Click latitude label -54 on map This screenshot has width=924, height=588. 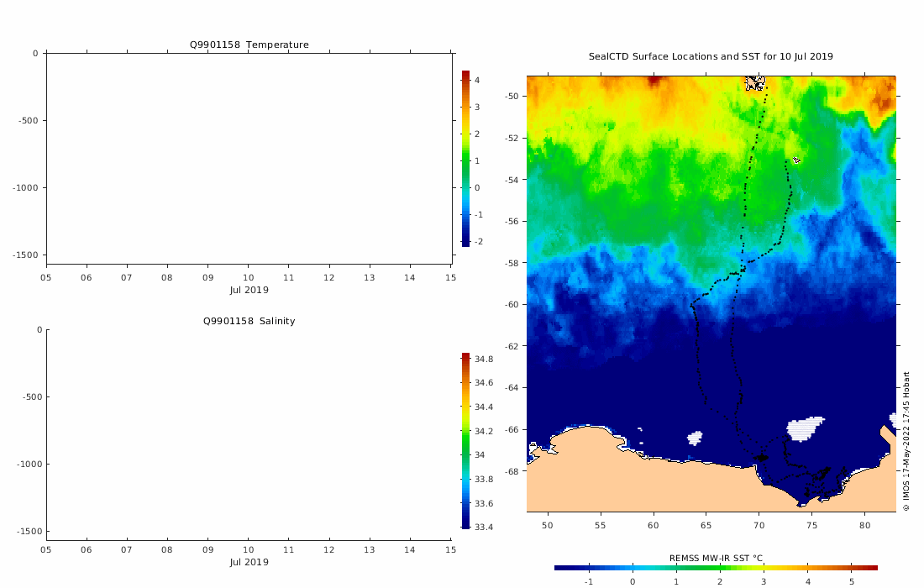coord(512,180)
